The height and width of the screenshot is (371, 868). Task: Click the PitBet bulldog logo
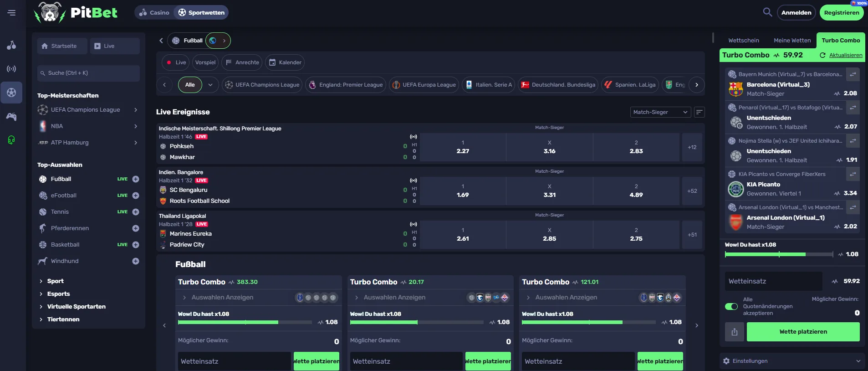coord(50,12)
